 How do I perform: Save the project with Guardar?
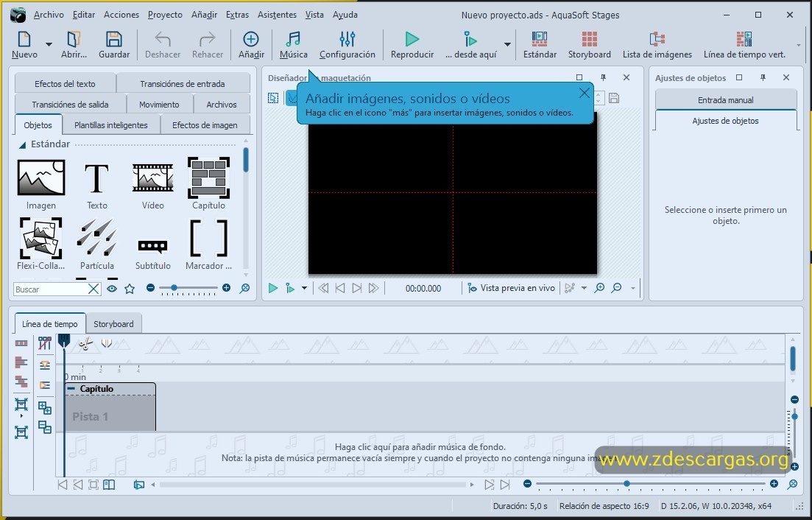coord(114,45)
